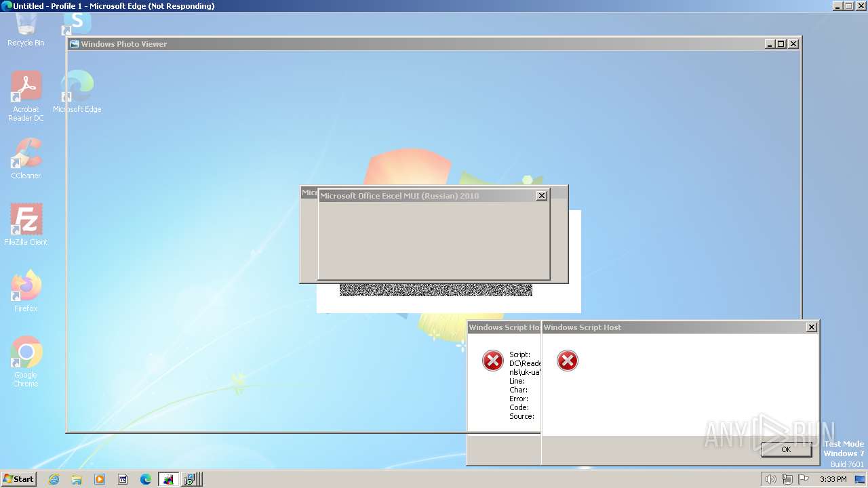Click the 3:33 PM clock

coord(833,479)
